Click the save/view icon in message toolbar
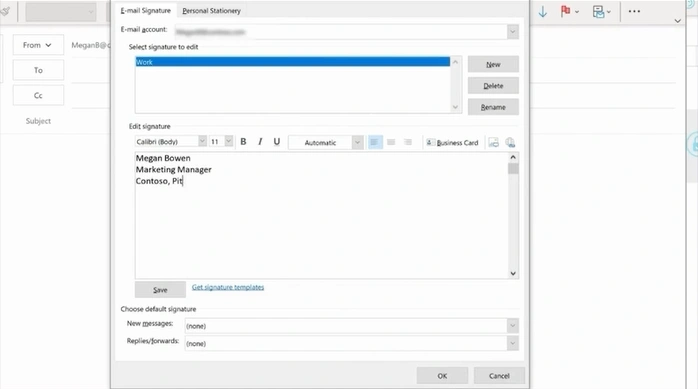Screen dimensions: 698x389 pos(598,12)
